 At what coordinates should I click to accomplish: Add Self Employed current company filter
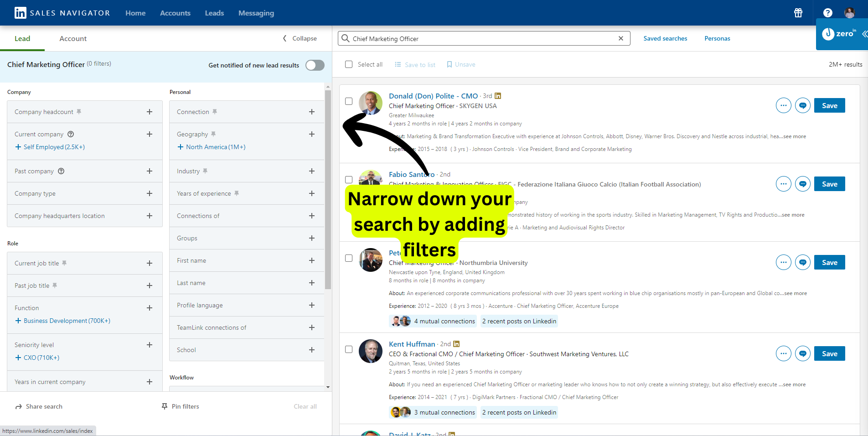tap(50, 147)
